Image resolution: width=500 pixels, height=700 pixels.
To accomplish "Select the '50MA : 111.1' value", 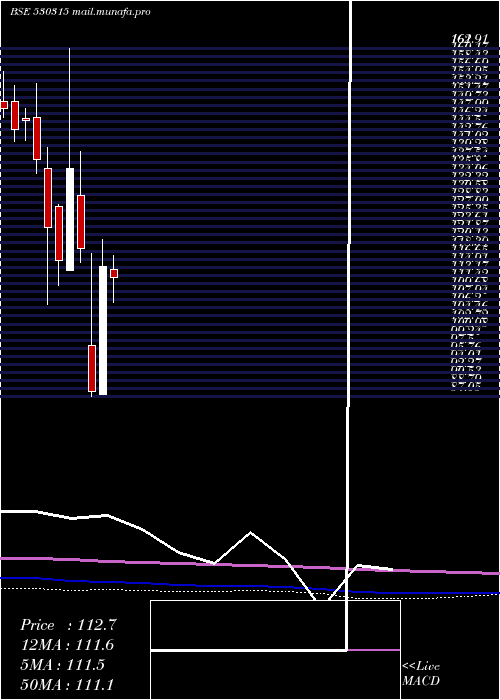I will pyautogui.click(x=67, y=685).
